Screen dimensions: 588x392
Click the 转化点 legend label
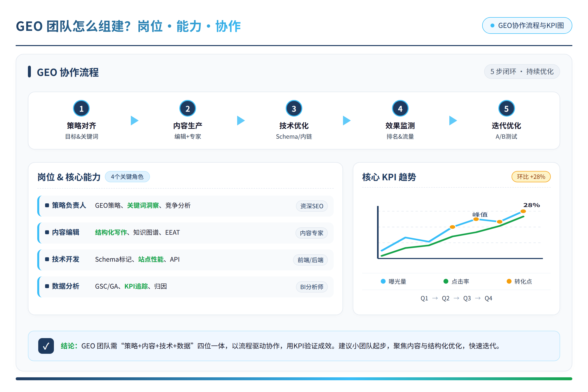(x=523, y=282)
